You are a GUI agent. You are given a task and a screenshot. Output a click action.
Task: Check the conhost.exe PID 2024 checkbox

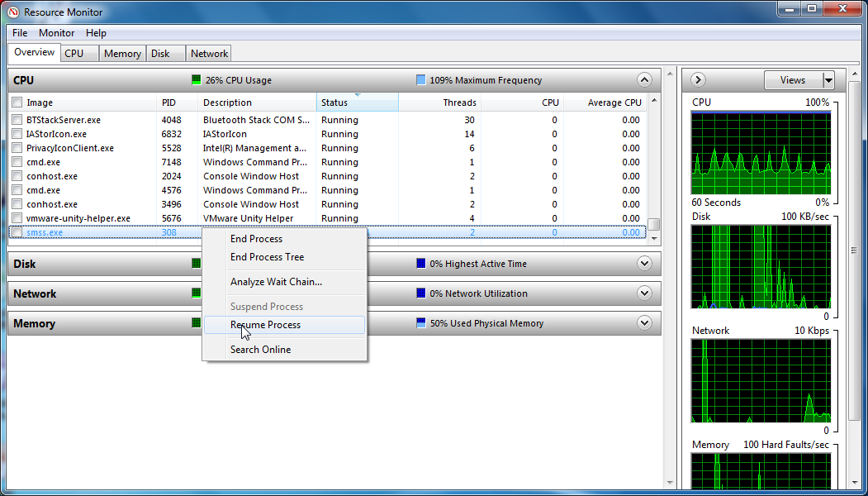coord(17,176)
